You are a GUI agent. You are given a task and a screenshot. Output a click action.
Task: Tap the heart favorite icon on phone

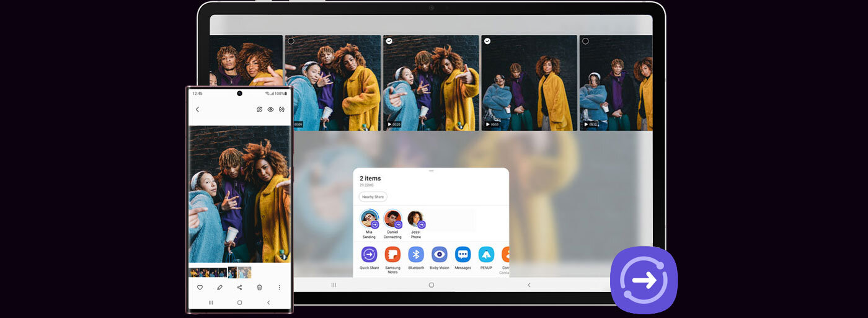coord(200,288)
